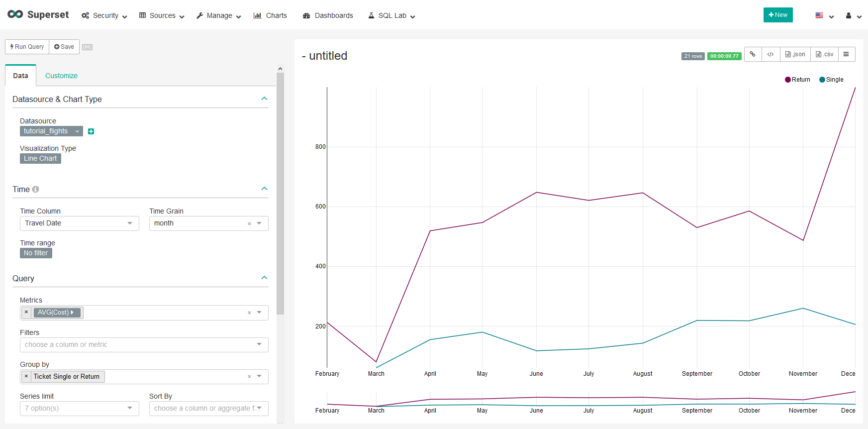Collapse the Datasource & Chart Type section
Screen dimensions: 868x429
pos(264,99)
